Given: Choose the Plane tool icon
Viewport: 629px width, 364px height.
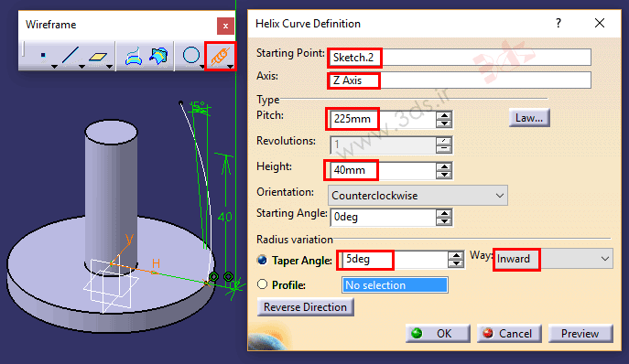Looking at the screenshot, I should [x=98, y=57].
